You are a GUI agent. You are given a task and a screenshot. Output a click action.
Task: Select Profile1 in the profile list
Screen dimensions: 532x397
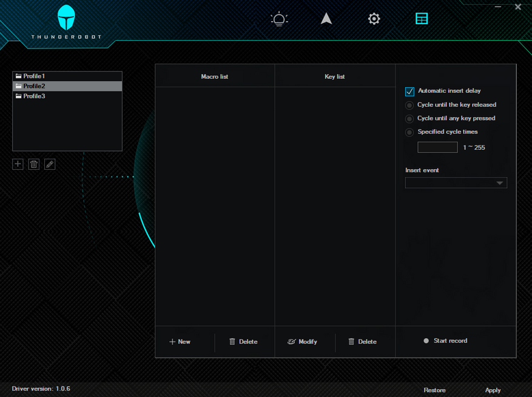[x=67, y=76]
